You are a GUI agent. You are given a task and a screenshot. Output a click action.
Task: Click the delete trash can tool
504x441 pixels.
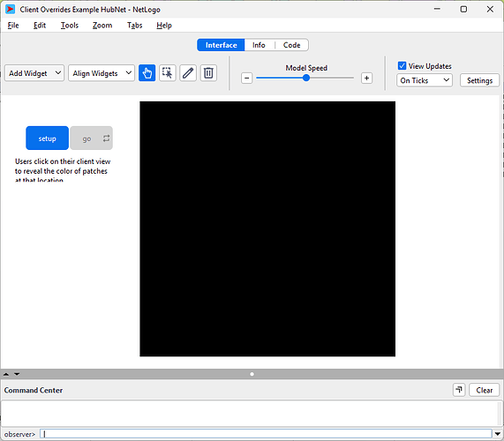click(x=208, y=73)
